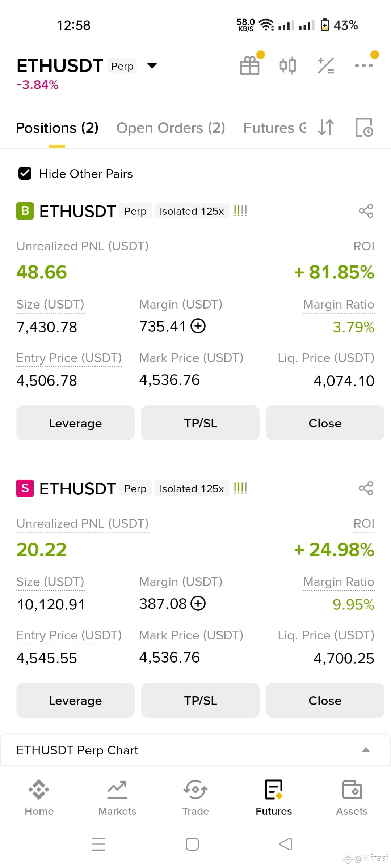Close the short ETHUSDT position

click(325, 700)
